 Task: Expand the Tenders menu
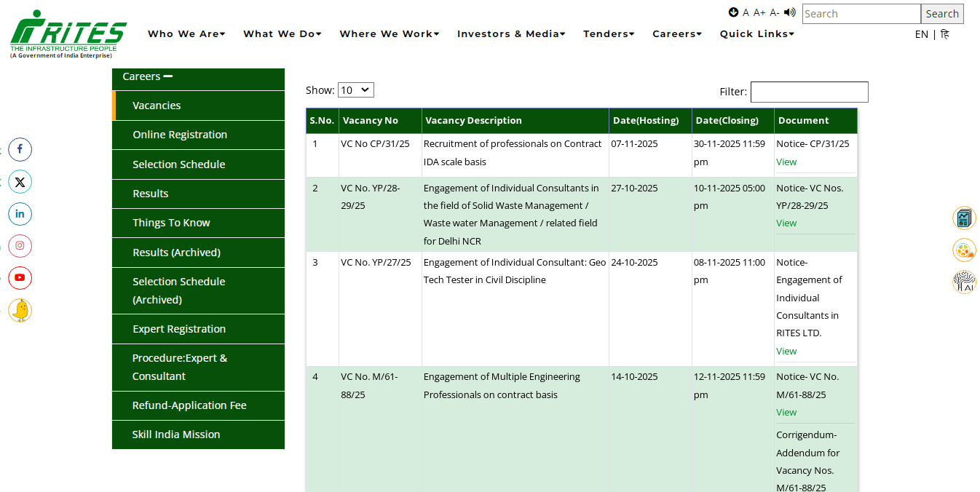tap(609, 33)
